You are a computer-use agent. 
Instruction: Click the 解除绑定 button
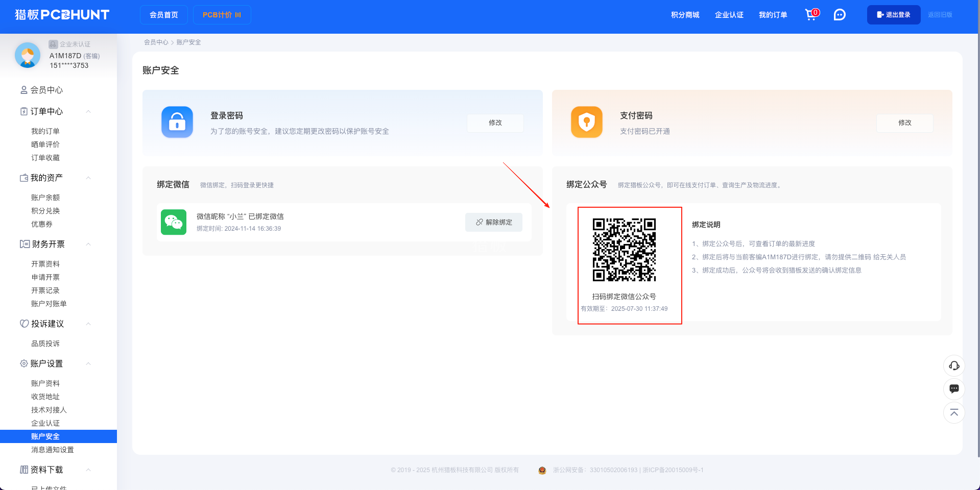coord(493,222)
